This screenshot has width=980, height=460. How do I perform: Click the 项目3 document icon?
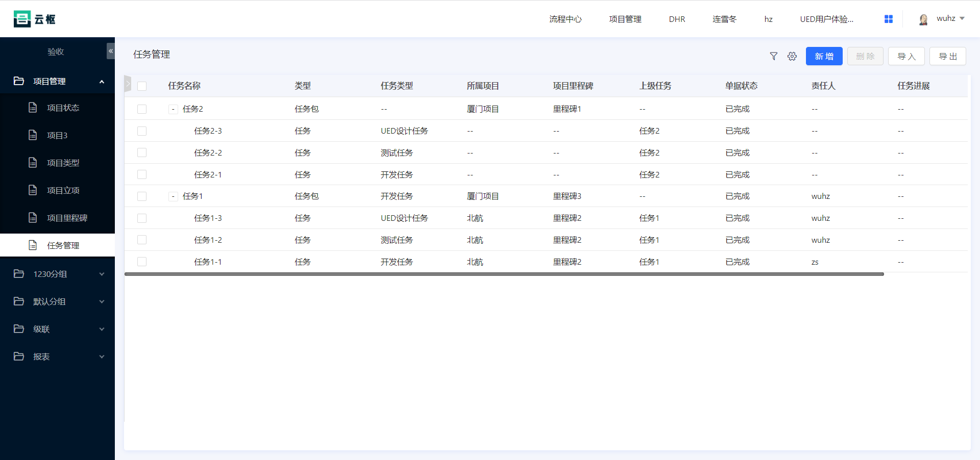pos(33,135)
